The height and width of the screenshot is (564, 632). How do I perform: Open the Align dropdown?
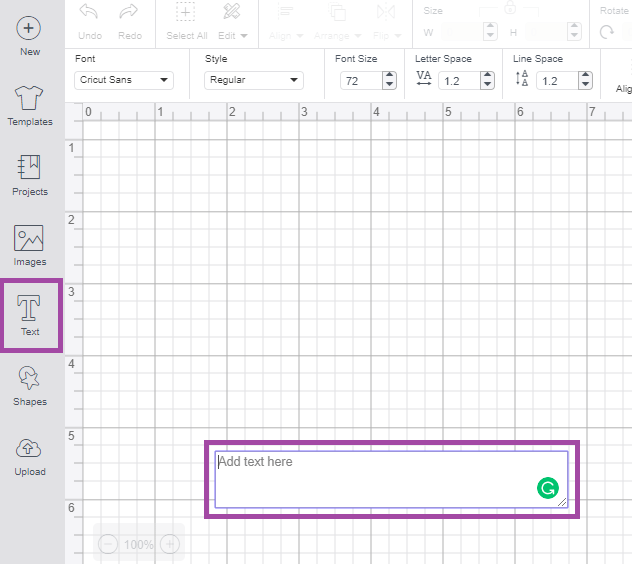(286, 22)
